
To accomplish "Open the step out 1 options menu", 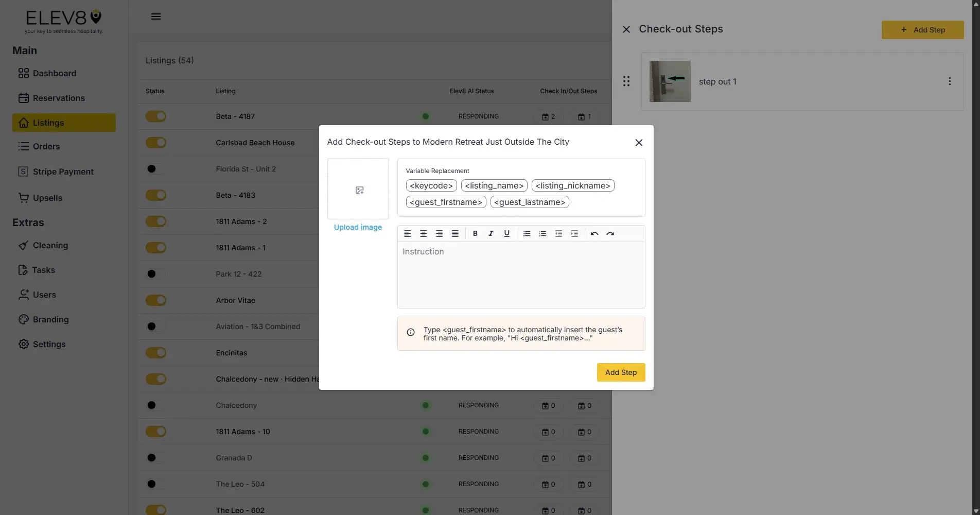I will (x=950, y=81).
